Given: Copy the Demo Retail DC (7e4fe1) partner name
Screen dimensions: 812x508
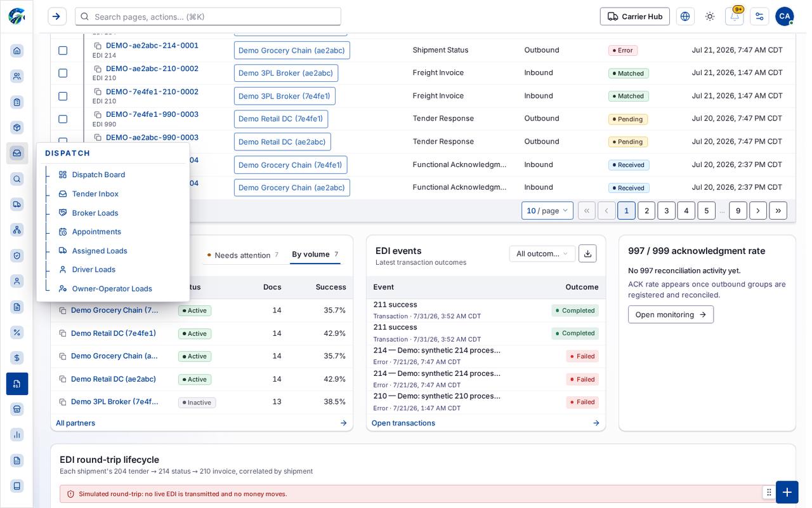Looking at the screenshot, I should [x=63, y=333].
